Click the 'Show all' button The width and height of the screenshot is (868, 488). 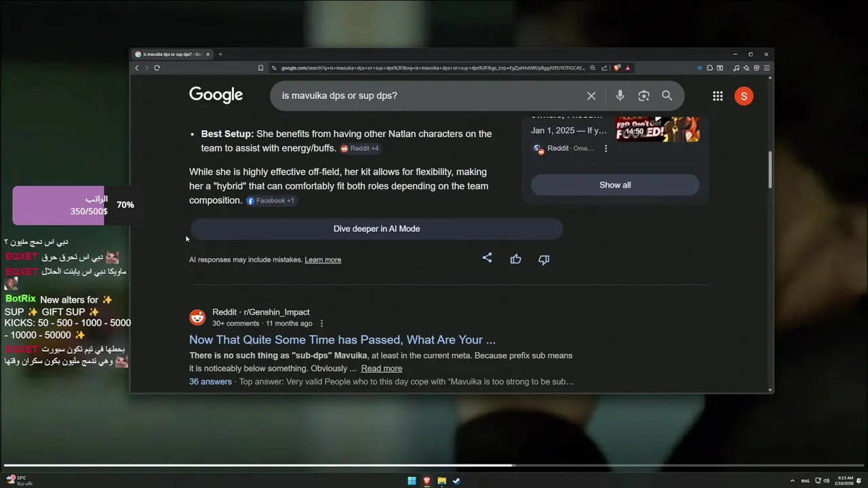tap(615, 185)
